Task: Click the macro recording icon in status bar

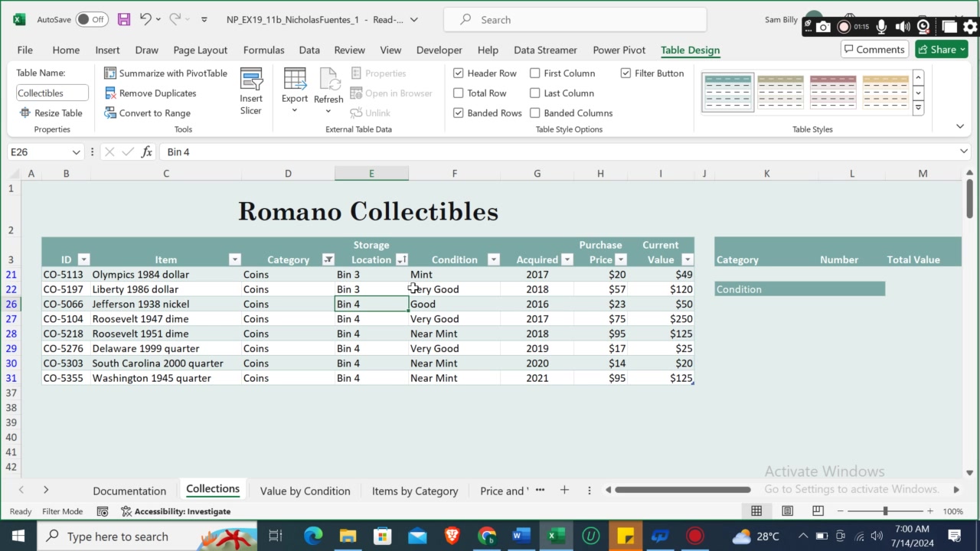Action: [x=103, y=511]
